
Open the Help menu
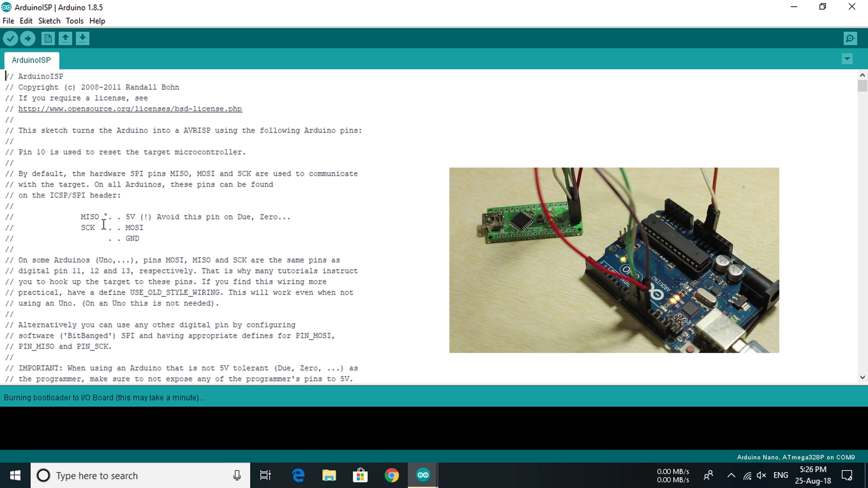coord(97,21)
